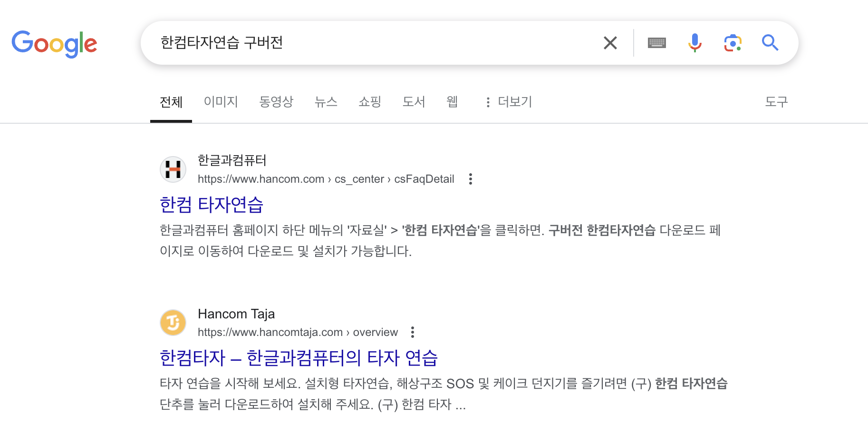Open the three-dot menu for Hancom Taja result
Viewport: 868px width, 434px height.
tap(413, 332)
